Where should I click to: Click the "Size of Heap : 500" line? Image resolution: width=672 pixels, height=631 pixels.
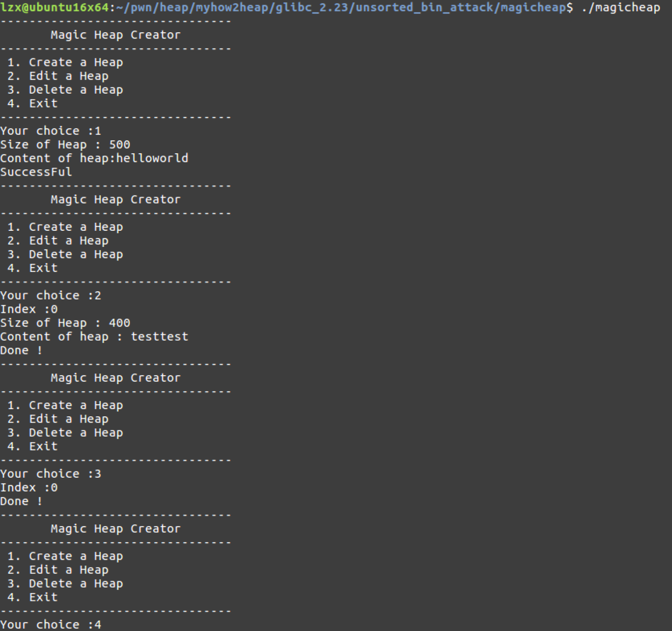click(65, 145)
